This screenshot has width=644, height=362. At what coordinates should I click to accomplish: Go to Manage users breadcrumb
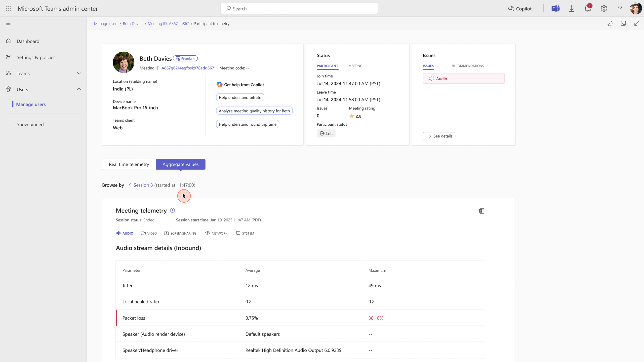pyautogui.click(x=106, y=24)
